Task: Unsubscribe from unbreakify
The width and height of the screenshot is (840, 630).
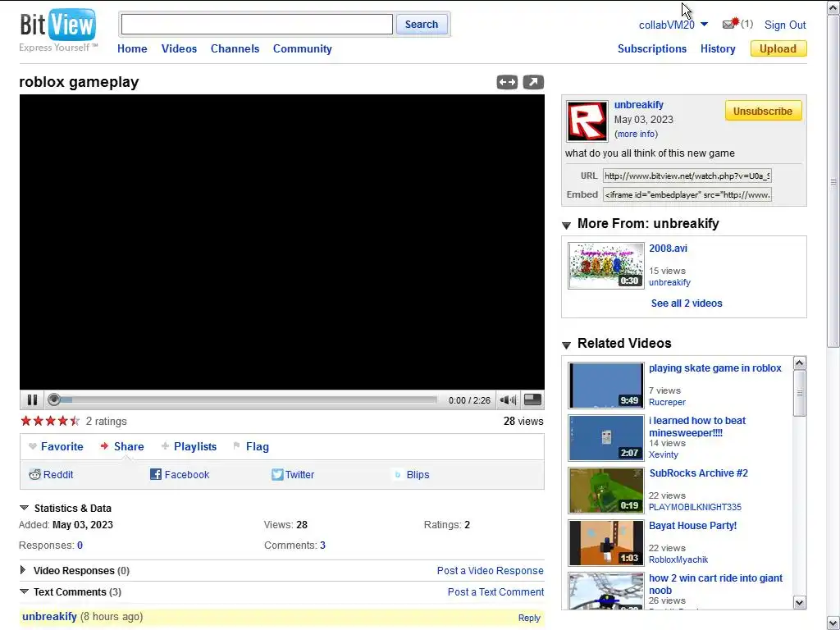Action: tap(764, 111)
